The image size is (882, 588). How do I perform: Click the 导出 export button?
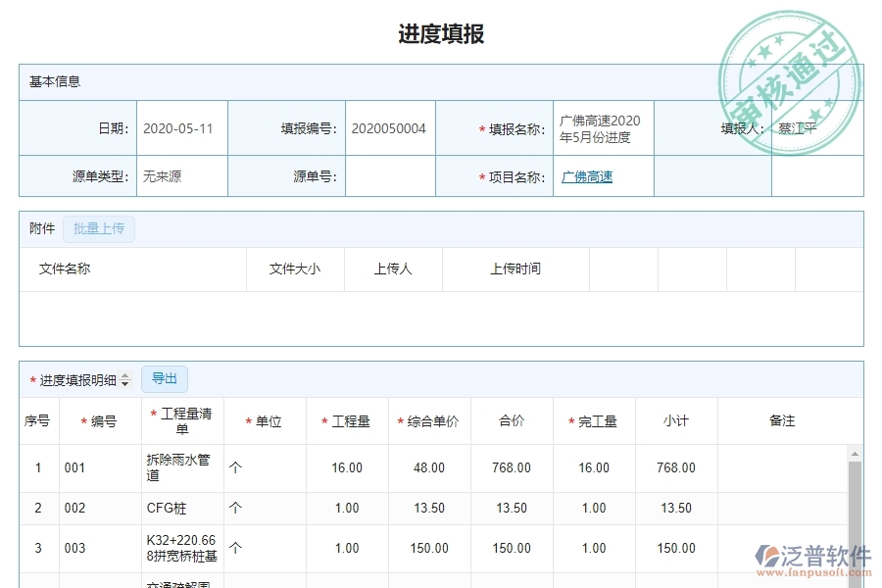164,378
